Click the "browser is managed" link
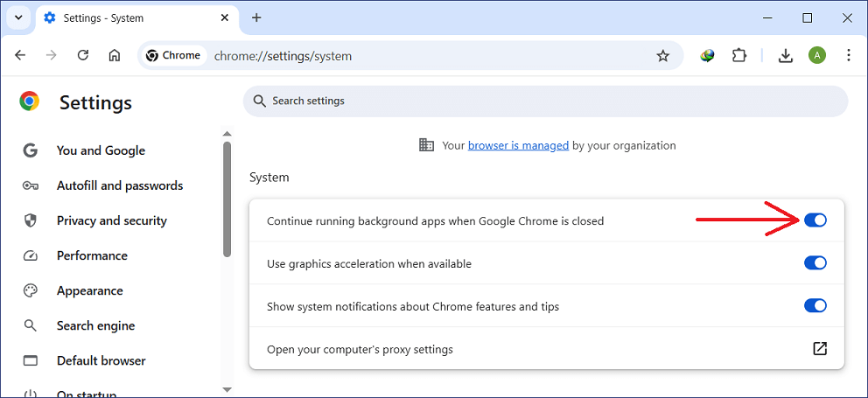Image resolution: width=868 pixels, height=398 pixels. click(x=518, y=145)
